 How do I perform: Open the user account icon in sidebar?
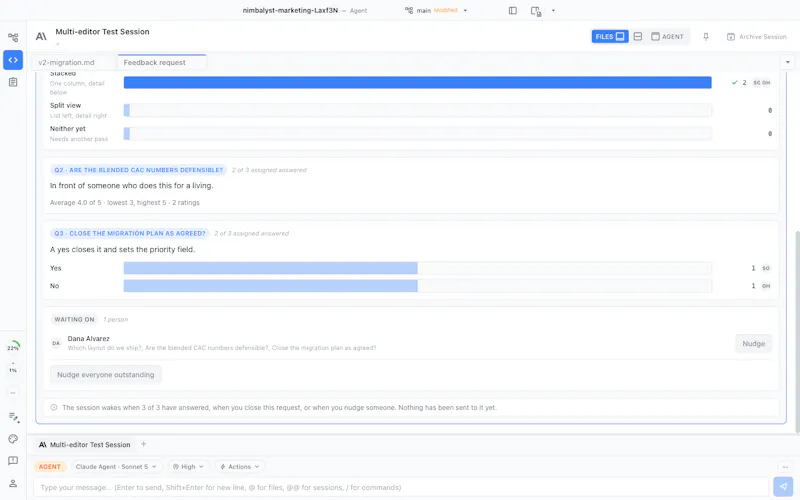click(13, 483)
